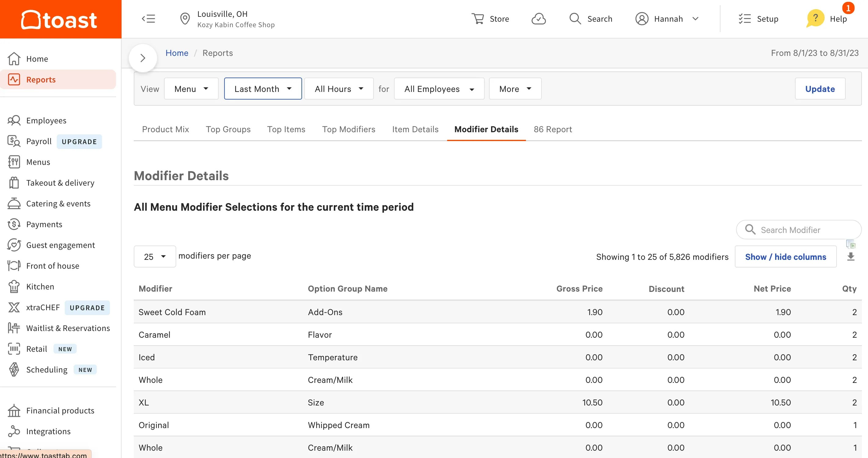Click the Help question mark bubble

click(x=815, y=19)
